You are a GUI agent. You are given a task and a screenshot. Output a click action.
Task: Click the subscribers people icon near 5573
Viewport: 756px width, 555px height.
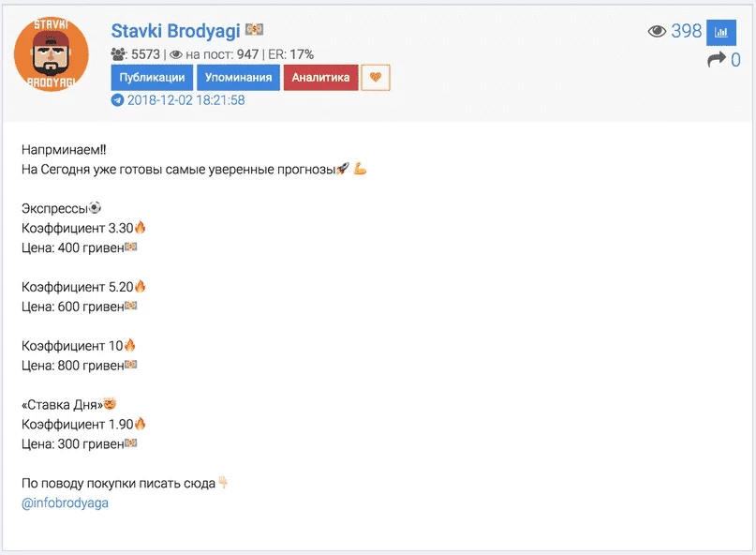118,54
